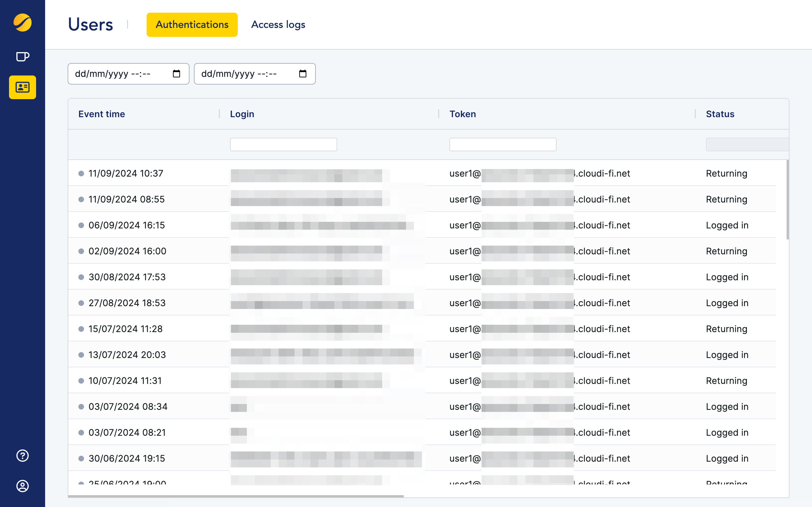Screen dimensions: 812x507
Task: Sort the table by Token column header
Action: coord(463,114)
